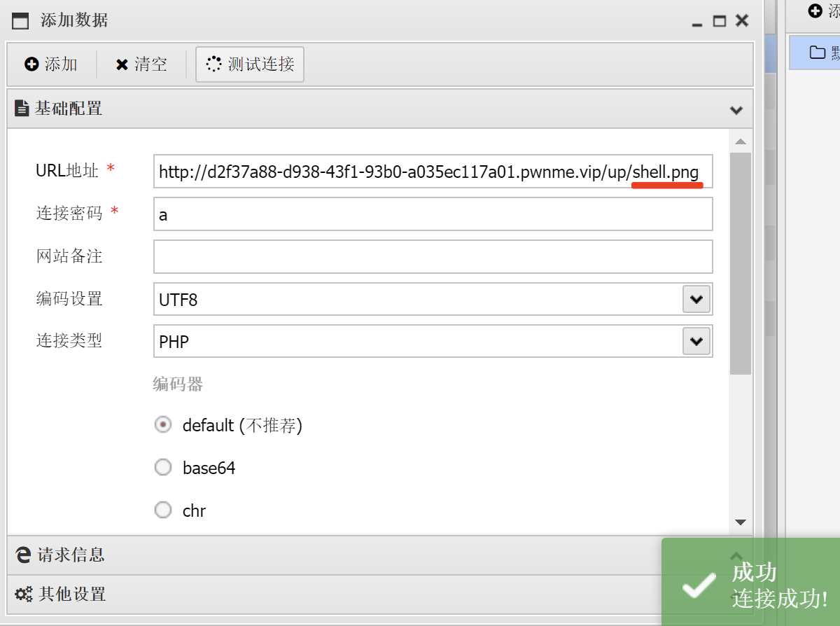
Task: Expand the 请求信息 section
Action: pos(70,555)
